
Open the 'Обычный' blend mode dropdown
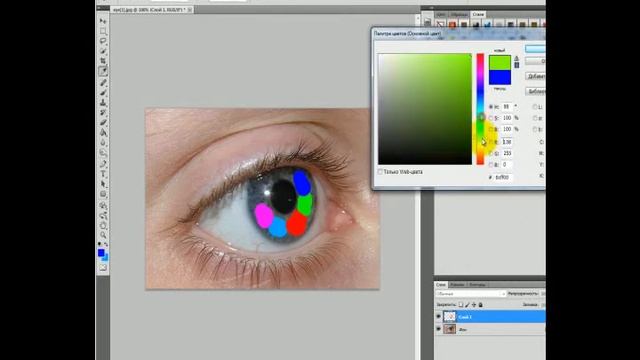(x=471, y=293)
